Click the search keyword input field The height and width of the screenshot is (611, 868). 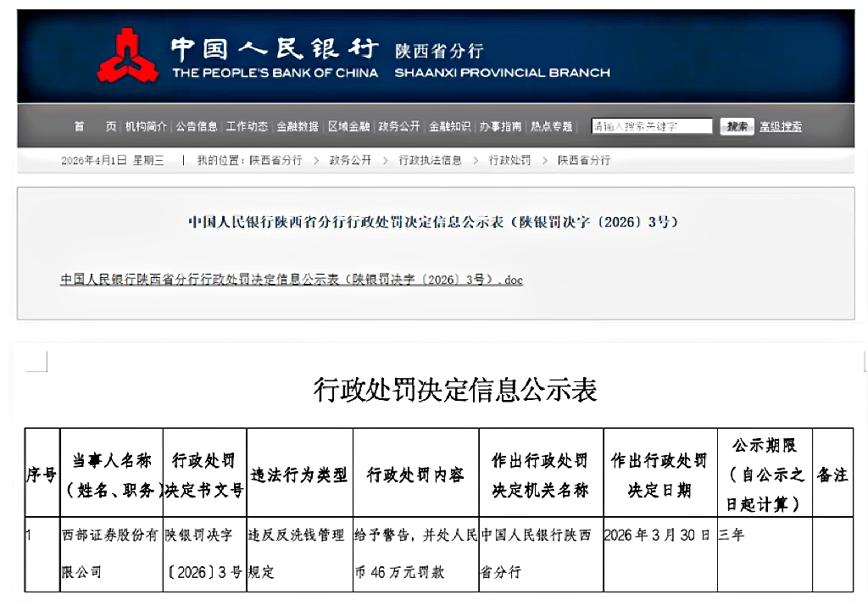pyautogui.click(x=651, y=126)
